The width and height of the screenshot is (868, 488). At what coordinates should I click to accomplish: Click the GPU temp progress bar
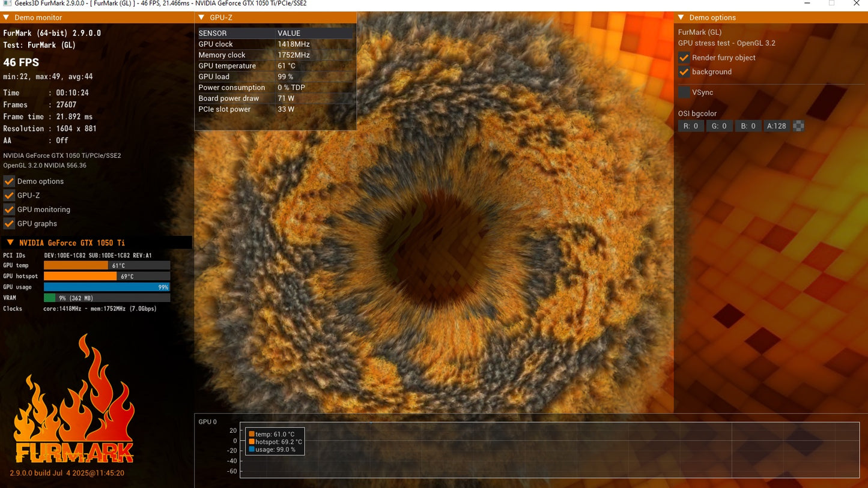[107, 265]
